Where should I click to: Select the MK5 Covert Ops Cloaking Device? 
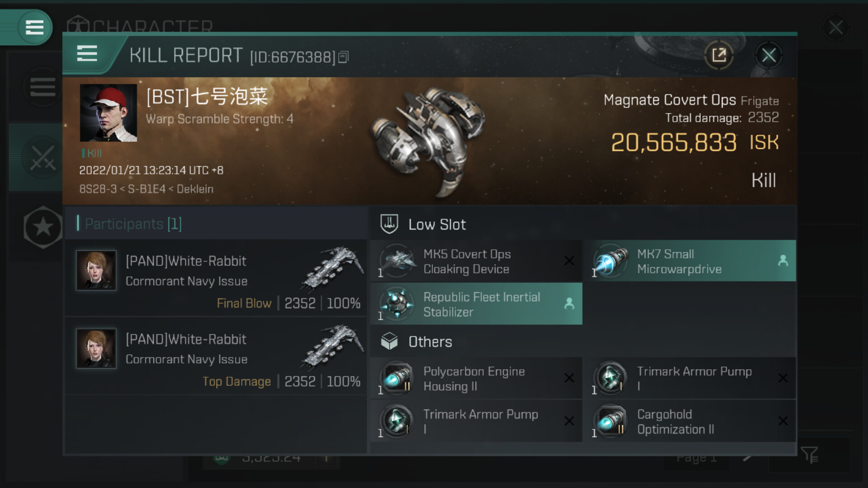[x=476, y=261]
